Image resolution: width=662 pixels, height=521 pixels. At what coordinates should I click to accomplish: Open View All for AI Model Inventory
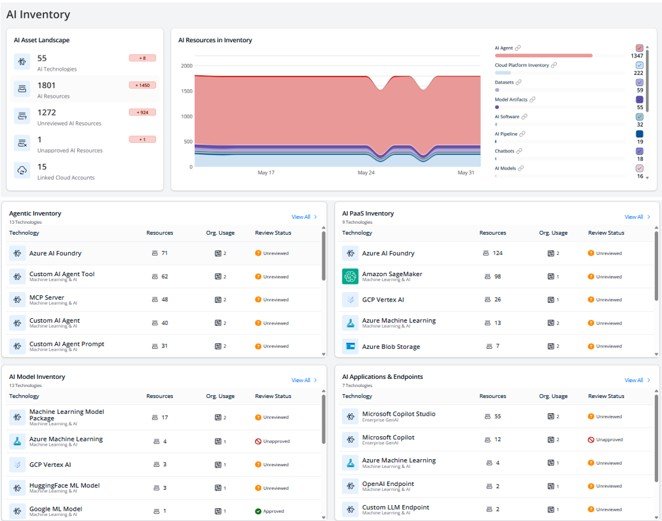tap(304, 380)
